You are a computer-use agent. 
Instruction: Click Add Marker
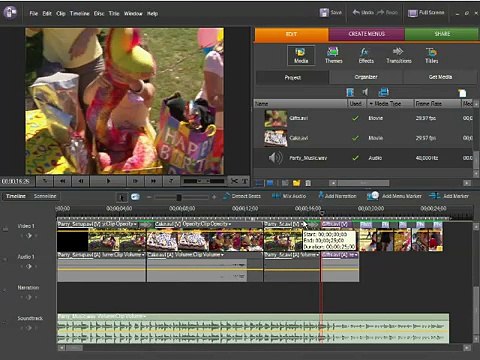449,196
